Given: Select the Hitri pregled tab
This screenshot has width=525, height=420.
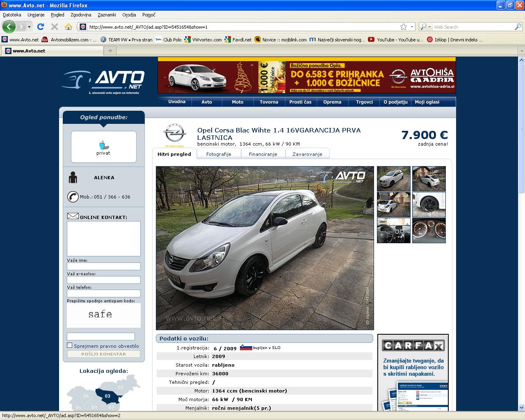Looking at the screenshot, I should click(174, 154).
